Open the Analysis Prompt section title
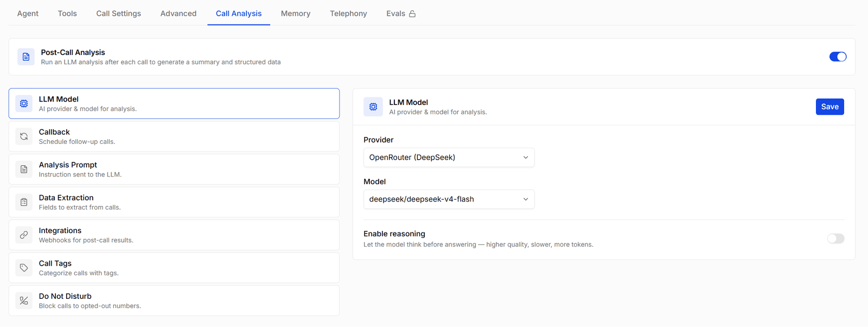The image size is (868, 327). pos(68,165)
